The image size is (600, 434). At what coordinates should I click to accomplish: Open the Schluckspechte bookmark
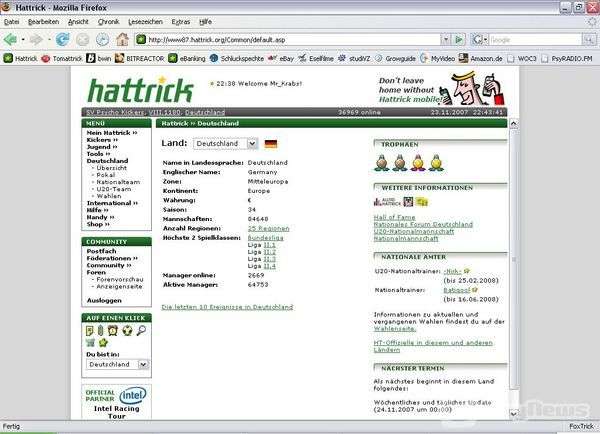pos(237,59)
